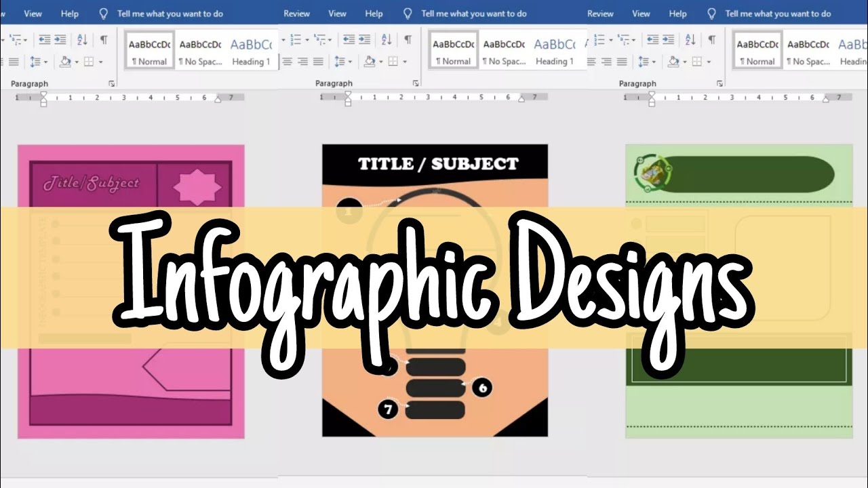868x488 pixels.
Task: Justify text in the green infographic window
Action: tap(621, 62)
